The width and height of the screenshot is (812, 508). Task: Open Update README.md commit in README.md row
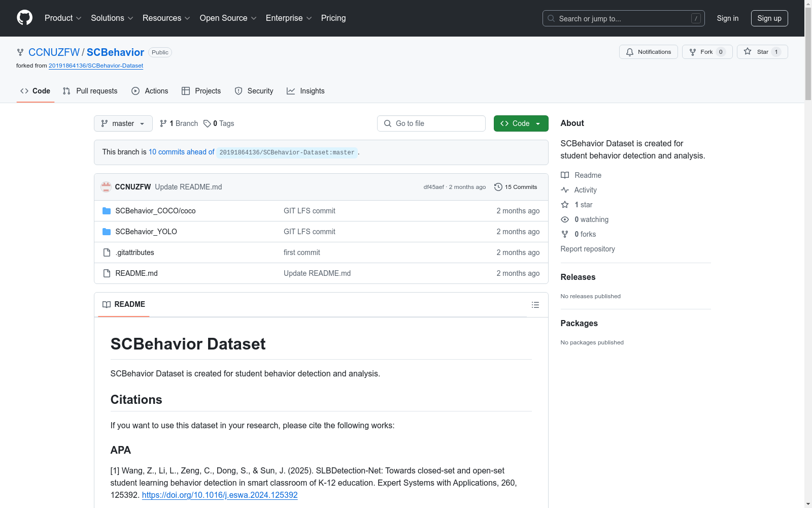pos(317,273)
